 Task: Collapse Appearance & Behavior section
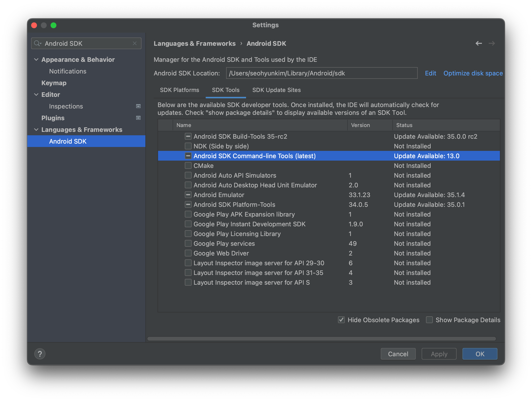coord(36,59)
